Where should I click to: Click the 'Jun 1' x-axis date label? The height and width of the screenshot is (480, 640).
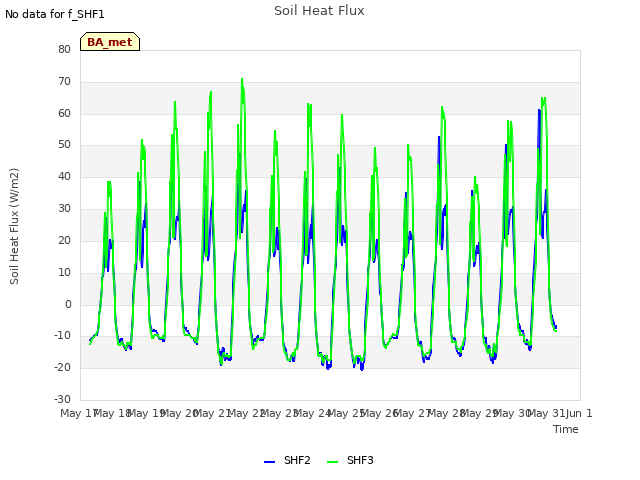pyautogui.click(x=579, y=413)
